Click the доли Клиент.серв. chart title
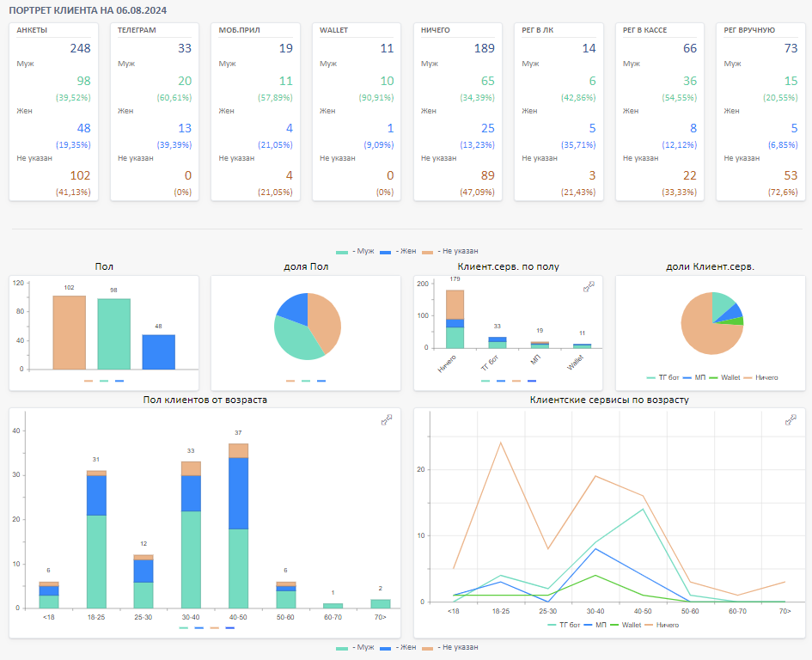The image size is (812, 660). point(710,266)
